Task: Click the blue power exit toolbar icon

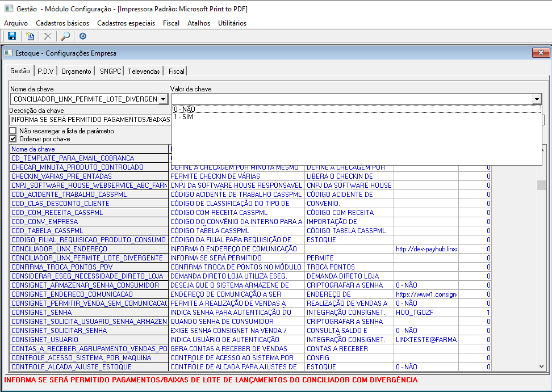Action: (83, 36)
